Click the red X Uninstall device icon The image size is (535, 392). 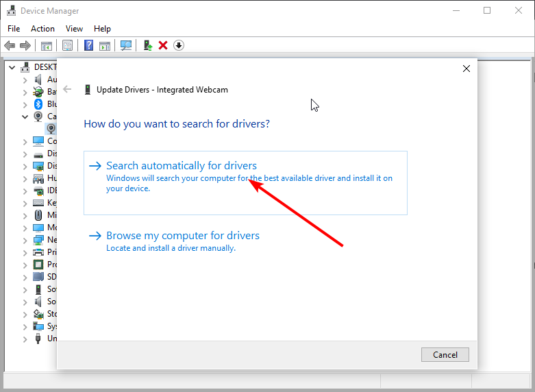pos(163,45)
